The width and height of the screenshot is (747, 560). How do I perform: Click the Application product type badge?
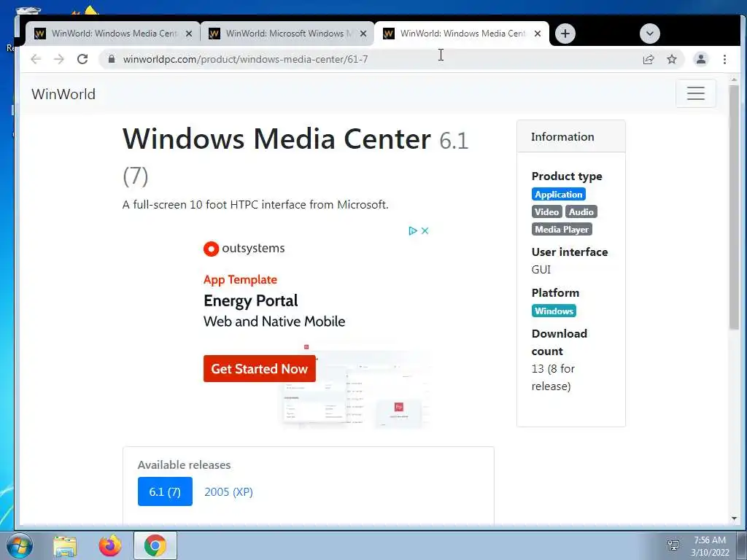[558, 194]
